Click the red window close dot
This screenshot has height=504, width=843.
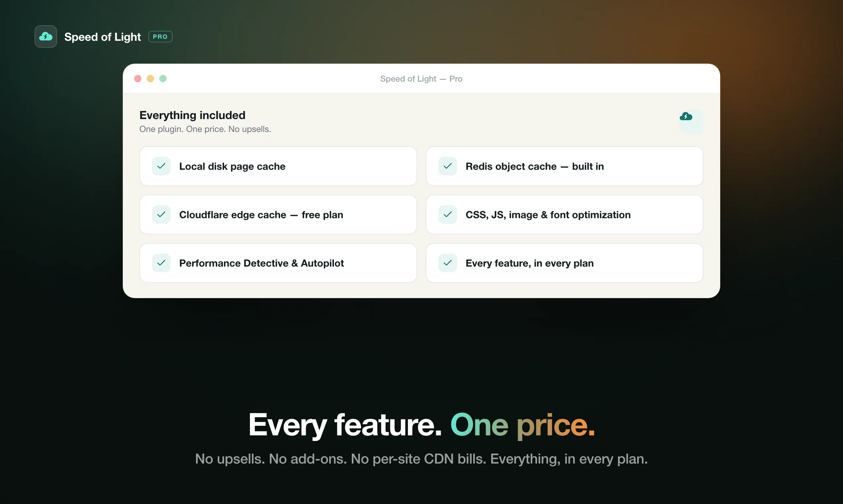click(138, 79)
